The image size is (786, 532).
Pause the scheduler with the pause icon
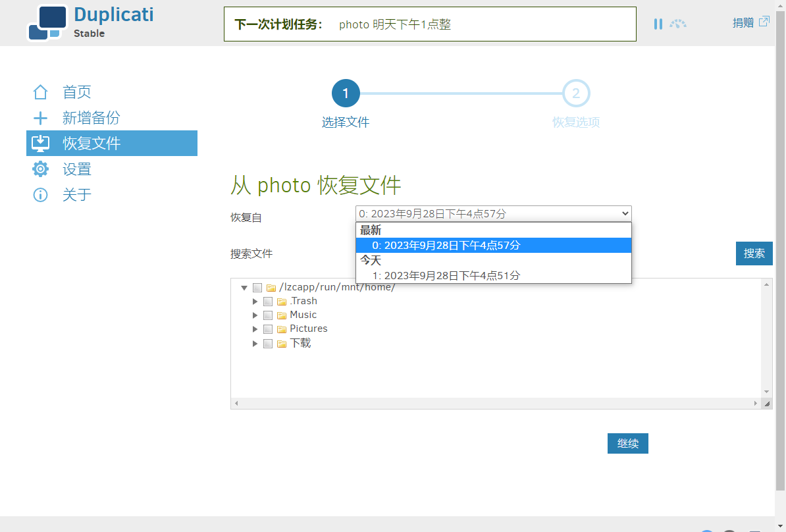tap(658, 24)
